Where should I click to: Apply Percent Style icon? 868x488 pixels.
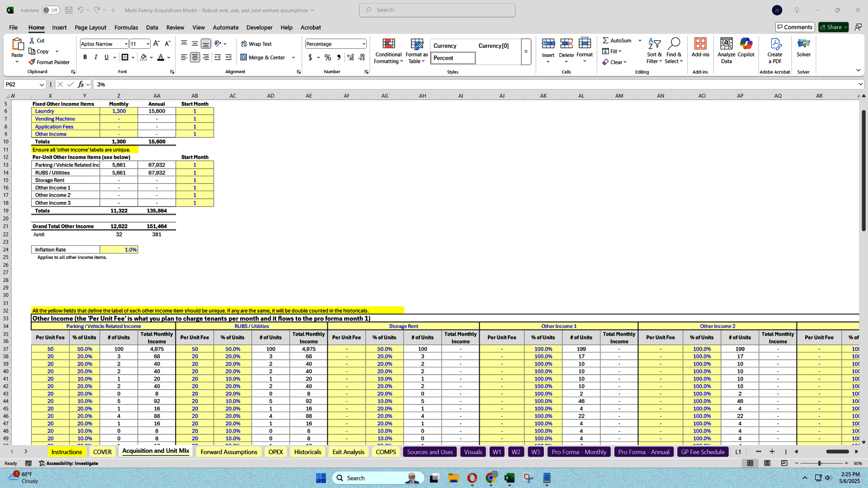click(x=328, y=57)
